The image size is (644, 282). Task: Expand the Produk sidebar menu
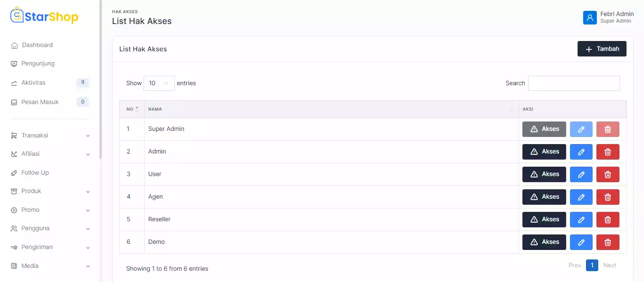click(x=50, y=191)
